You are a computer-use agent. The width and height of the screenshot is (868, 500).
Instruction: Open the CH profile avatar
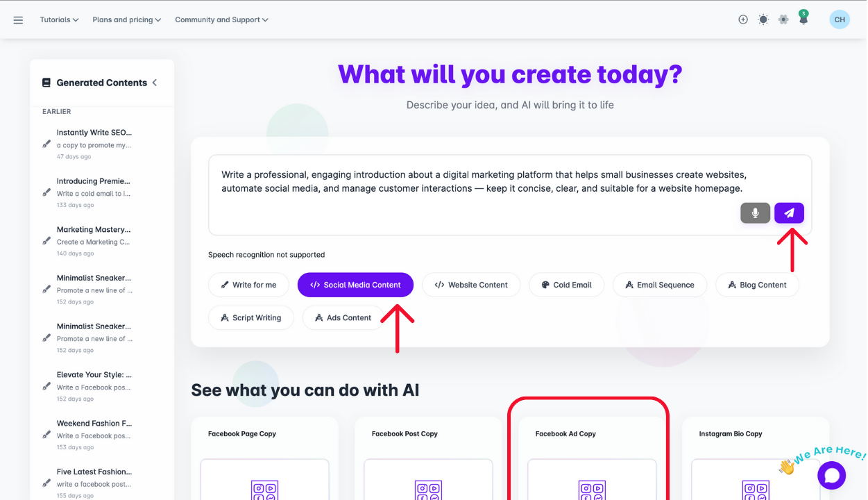coord(840,19)
